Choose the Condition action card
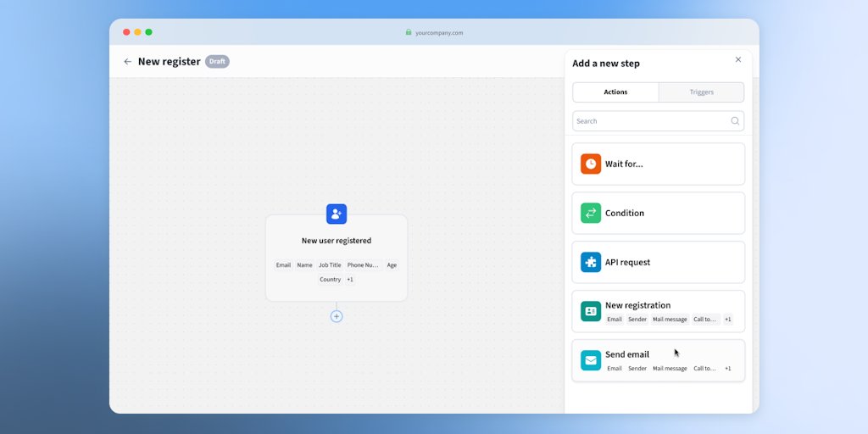Viewport: 868px width, 434px height. point(658,213)
